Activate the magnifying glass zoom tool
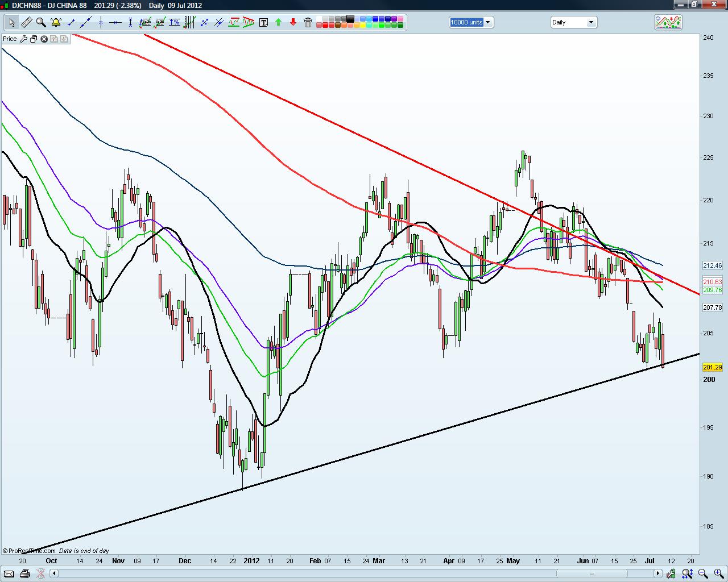 pos(41,22)
